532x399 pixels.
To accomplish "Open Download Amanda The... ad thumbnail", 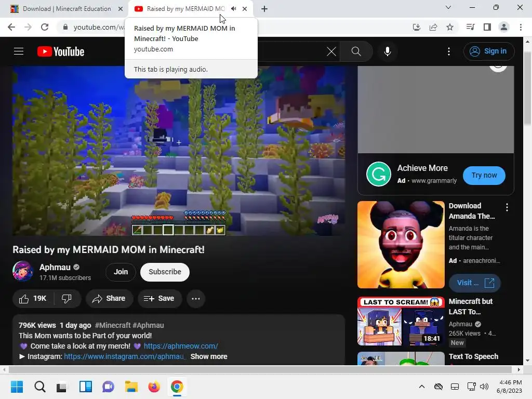I will 401,245.
